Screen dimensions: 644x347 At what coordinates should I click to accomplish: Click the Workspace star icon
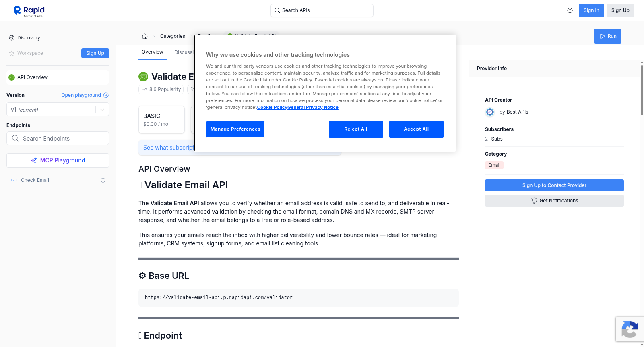tap(12, 53)
